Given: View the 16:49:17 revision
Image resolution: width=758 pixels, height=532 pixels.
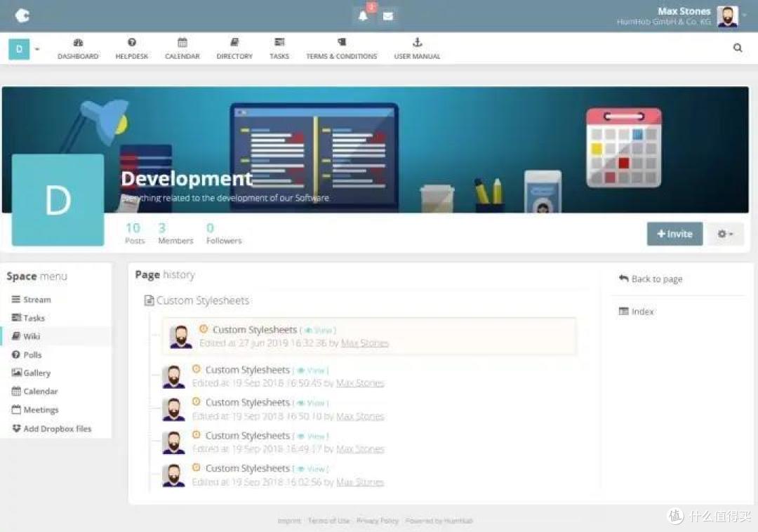Looking at the screenshot, I should point(312,437).
